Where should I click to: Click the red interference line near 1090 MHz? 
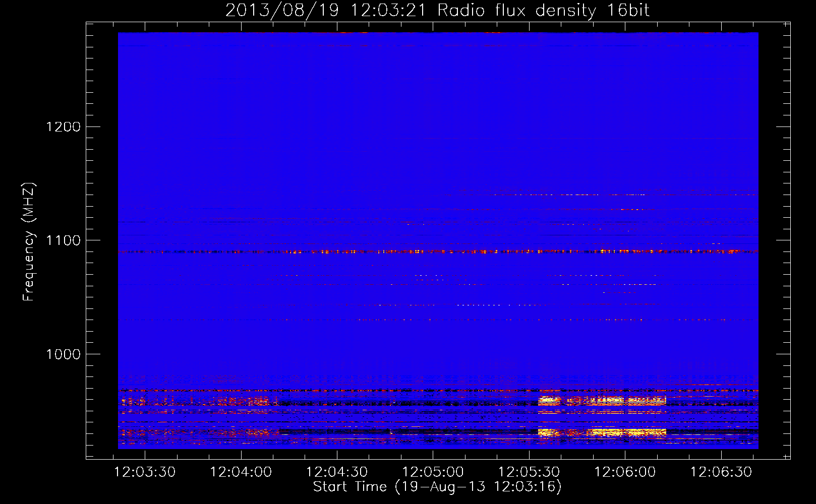tap(438, 251)
